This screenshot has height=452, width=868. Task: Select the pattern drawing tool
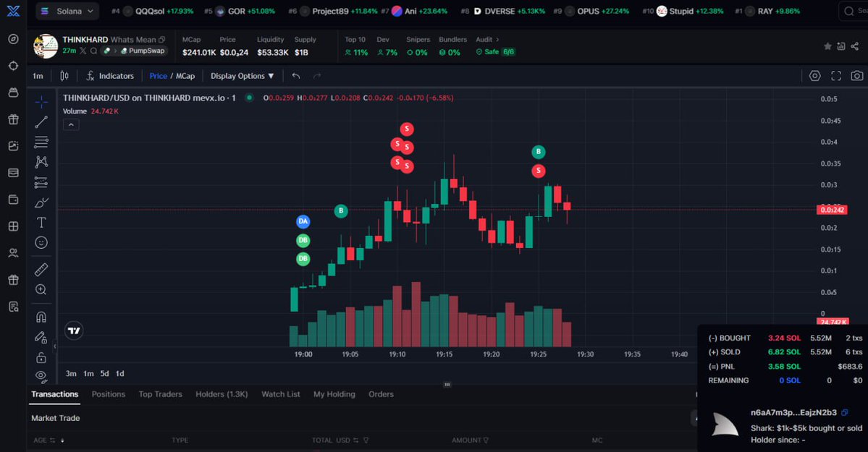[x=41, y=162]
